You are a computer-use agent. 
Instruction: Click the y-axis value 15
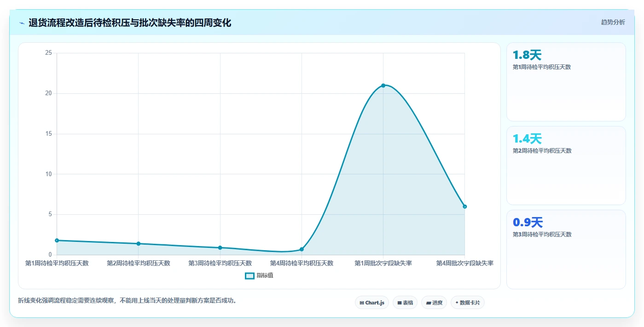coord(48,134)
